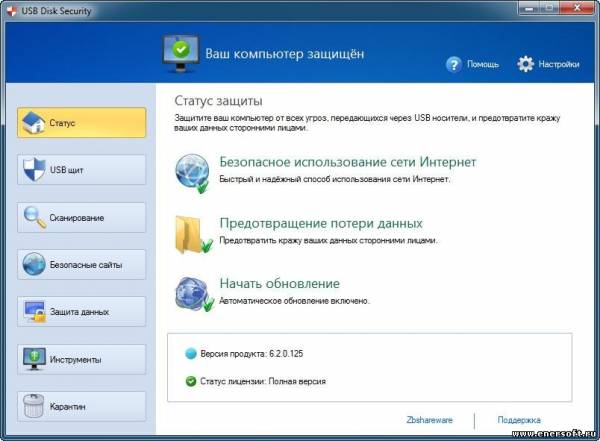Viewport: 600px width, 441px height.
Task: Click the folder icon for data loss prevention
Action: pos(194,235)
